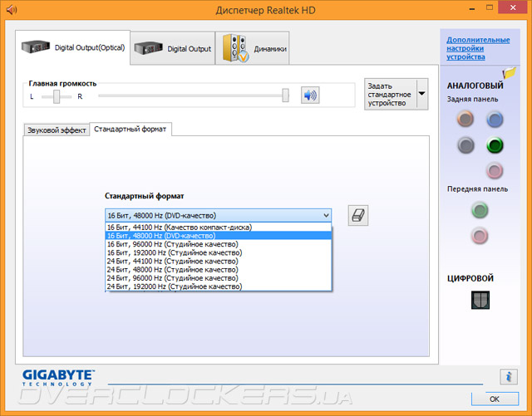
Task: Click the blue rear panel jack
Action: pos(495,119)
